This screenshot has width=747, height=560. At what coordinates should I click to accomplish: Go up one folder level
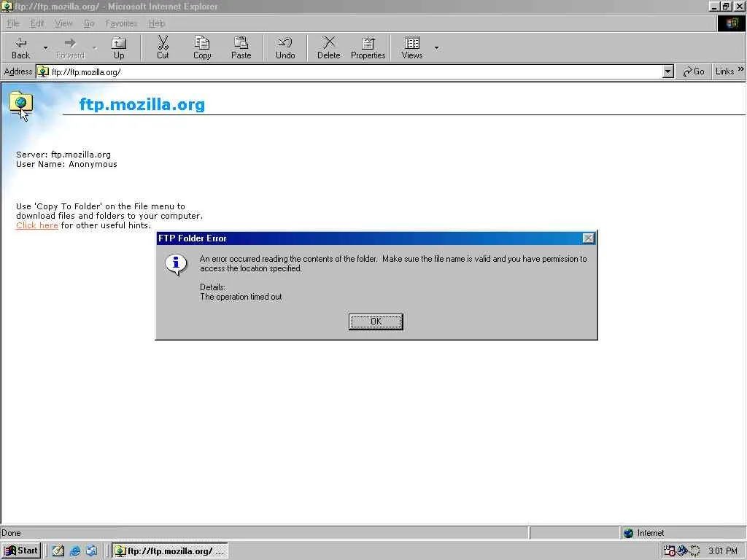point(119,47)
